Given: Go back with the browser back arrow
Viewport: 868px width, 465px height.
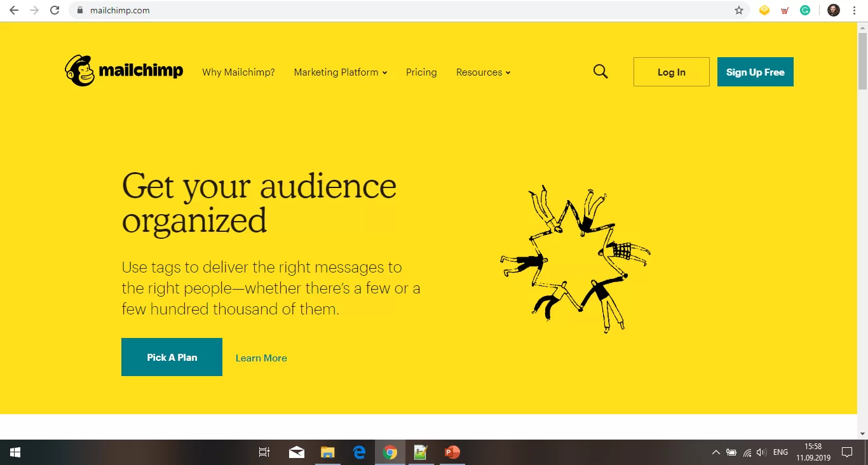Looking at the screenshot, I should tap(14, 10).
